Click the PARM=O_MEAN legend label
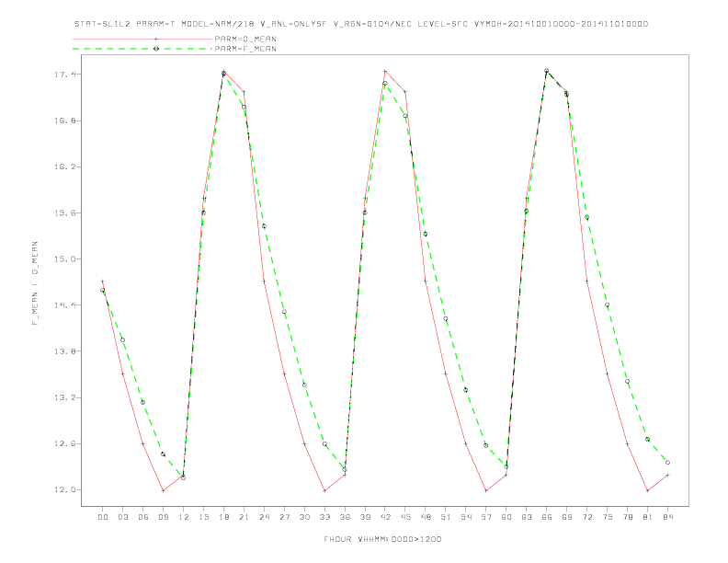This screenshot has height=563, width=728. tap(245, 39)
